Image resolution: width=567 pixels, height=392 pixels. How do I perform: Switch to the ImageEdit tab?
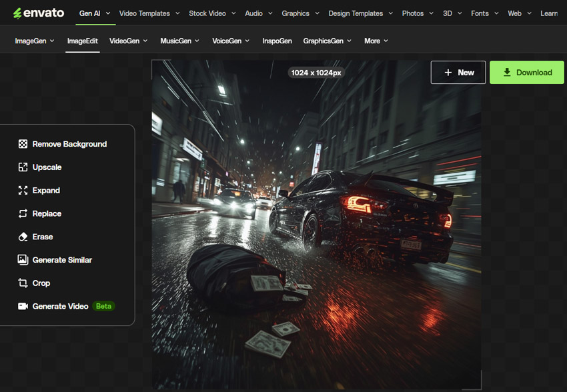point(83,41)
